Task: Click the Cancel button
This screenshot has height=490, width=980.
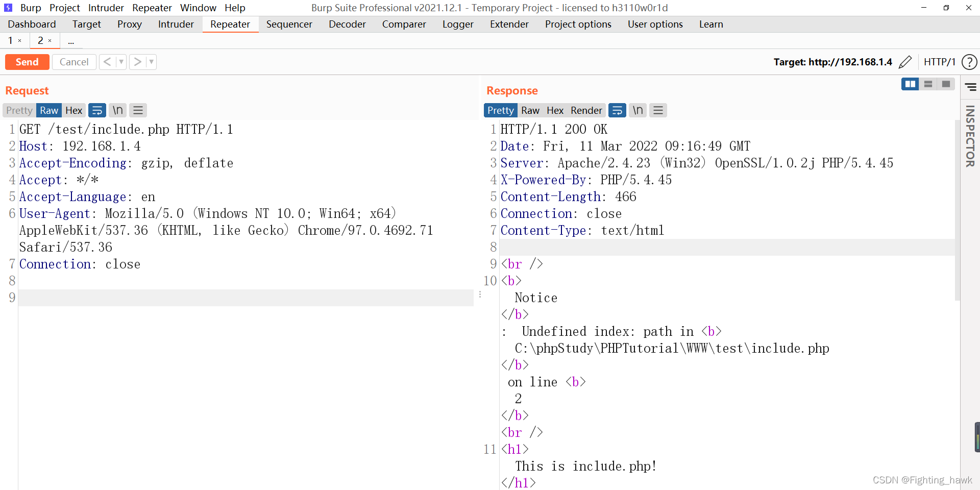Action: click(74, 62)
